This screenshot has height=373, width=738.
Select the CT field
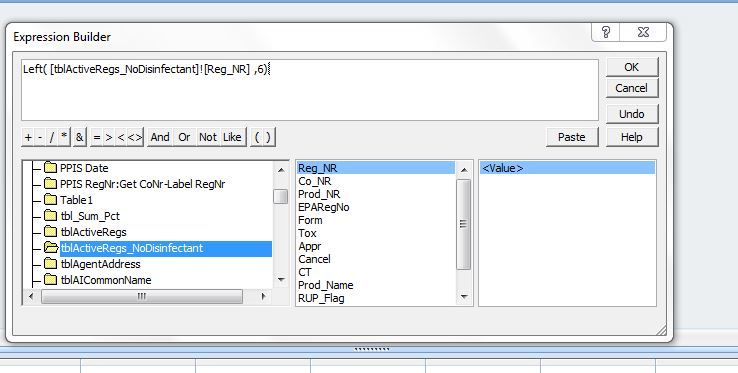click(x=305, y=272)
